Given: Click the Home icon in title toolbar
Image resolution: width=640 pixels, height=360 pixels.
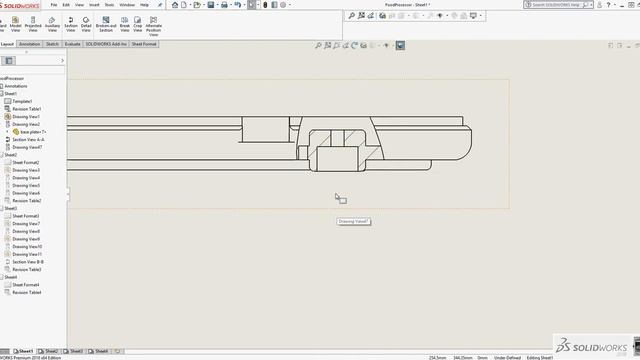Looking at the screenshot, I should tap(175, 5).
